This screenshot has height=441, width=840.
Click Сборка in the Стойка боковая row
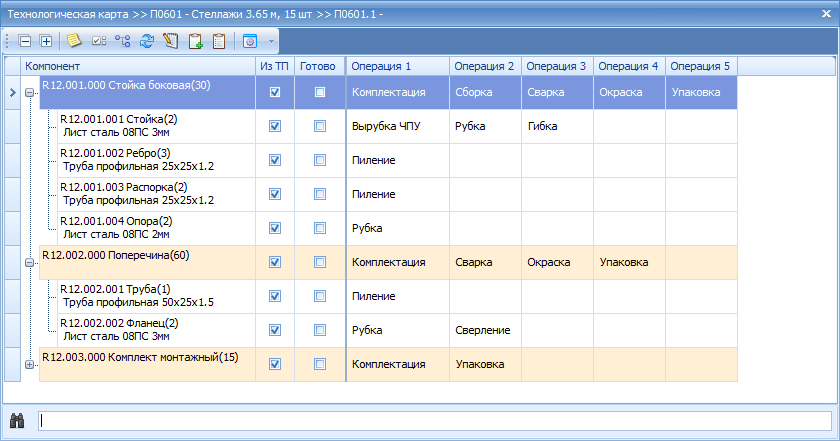(485, 92)
